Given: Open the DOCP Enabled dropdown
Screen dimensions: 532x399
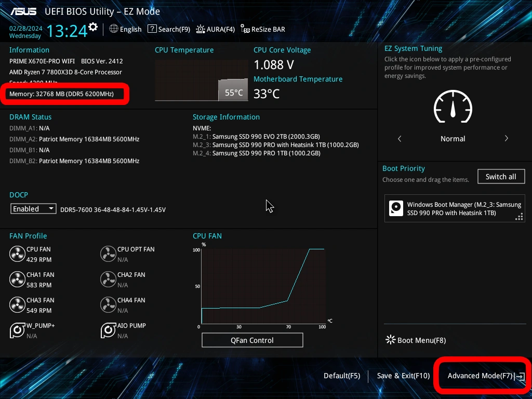Looking at the screenshot, I should click(33, 209).
